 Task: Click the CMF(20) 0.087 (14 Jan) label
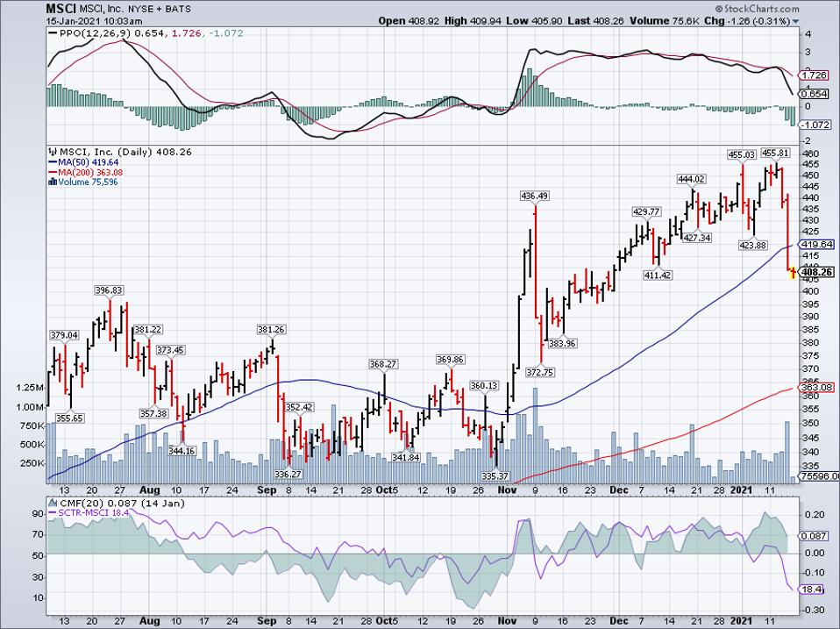pos(122,503)
